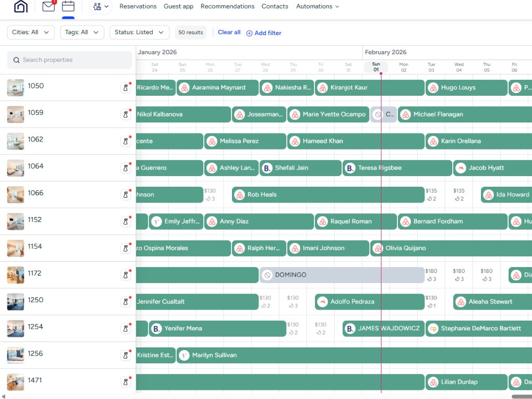Open Ida Howard's reservation

click(x=506, y=195)
